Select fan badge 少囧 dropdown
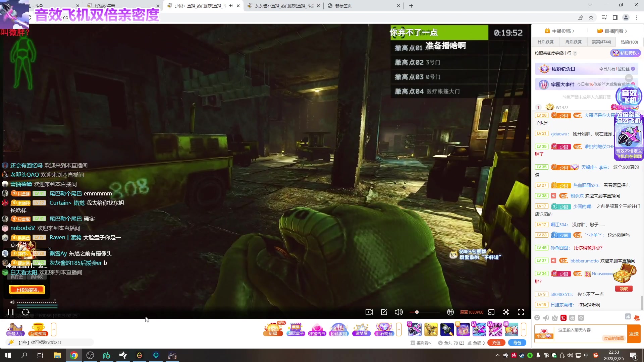Viewport: 644px width, 362px height. coord(544,334)
